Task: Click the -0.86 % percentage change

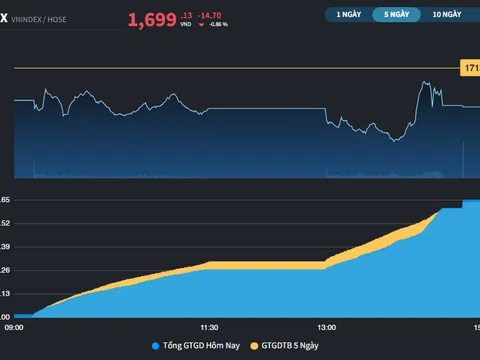Action: [218, 24]
